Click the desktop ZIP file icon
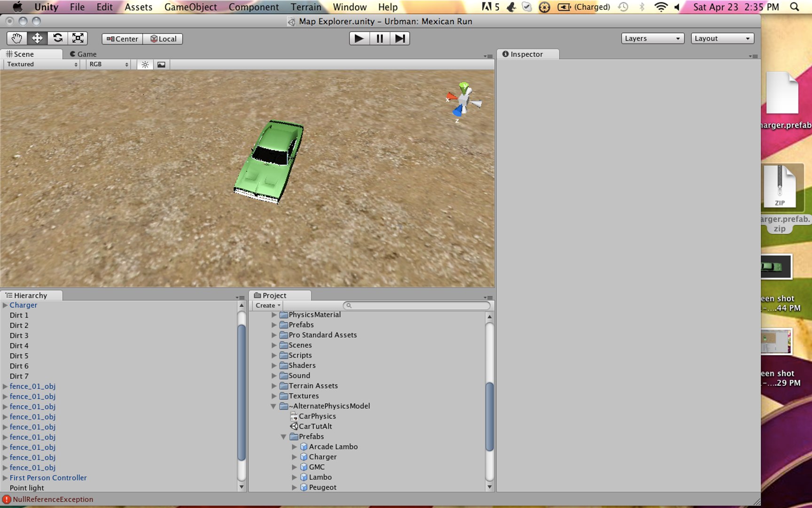 click(x=780, y=186)
